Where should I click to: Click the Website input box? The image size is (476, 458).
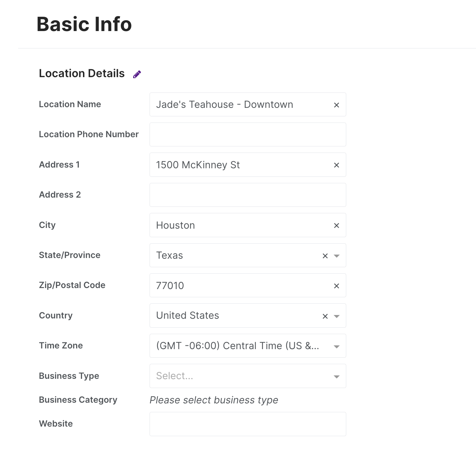tap(248, 424)
